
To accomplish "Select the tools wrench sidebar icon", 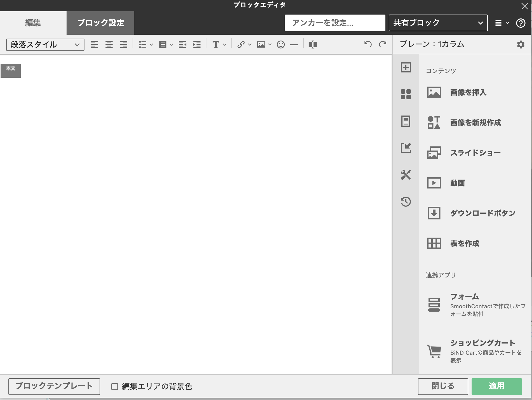I will pos(406,175).
